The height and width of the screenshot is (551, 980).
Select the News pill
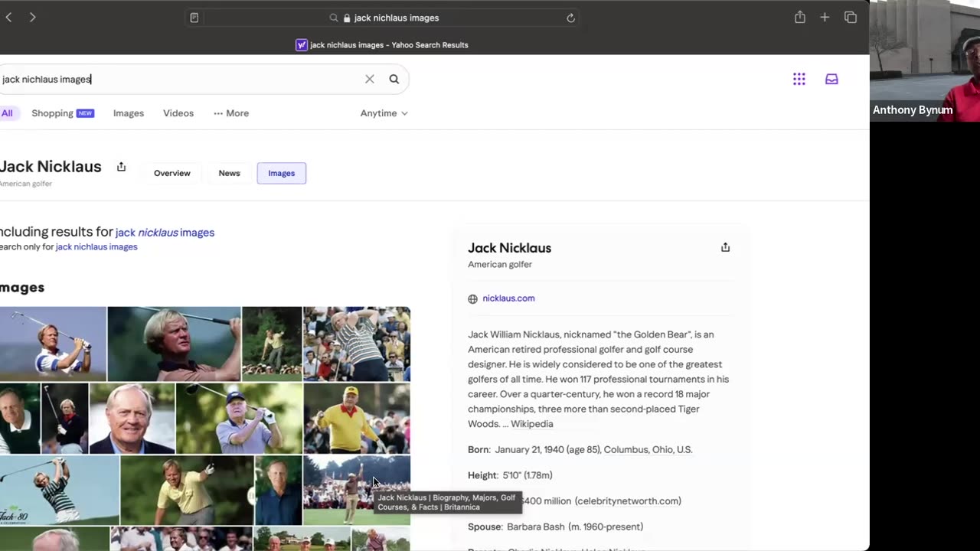pos(230,173)
